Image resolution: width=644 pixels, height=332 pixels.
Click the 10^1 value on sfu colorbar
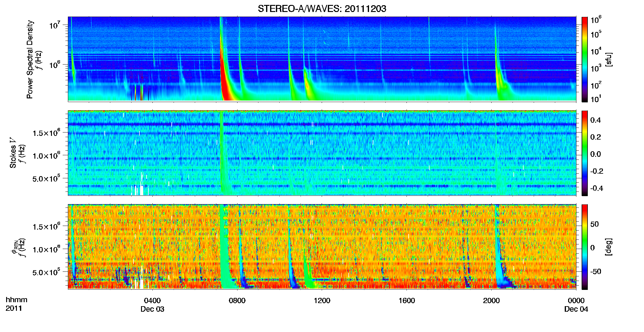click(596, 99)
